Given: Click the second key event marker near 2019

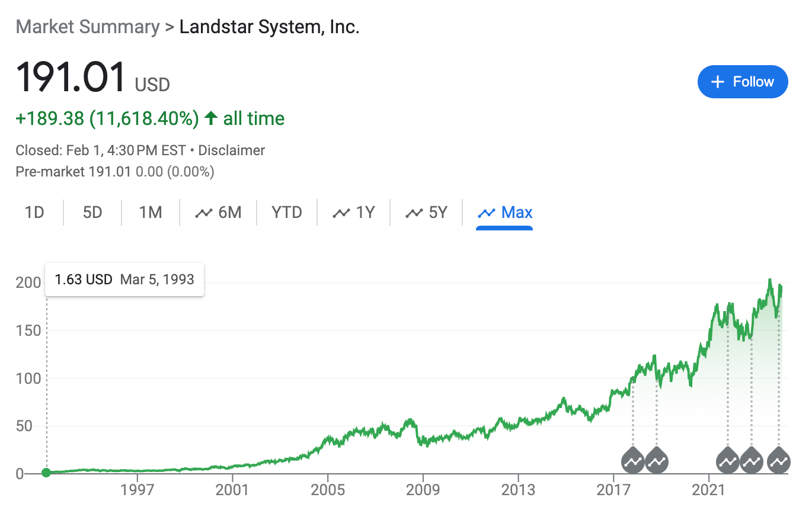Looking at the screenshot, I should tap(657, 460).
